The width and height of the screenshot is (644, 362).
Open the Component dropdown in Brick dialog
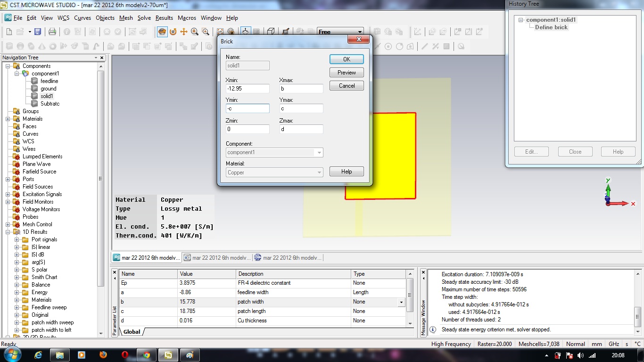click(319, 153)
